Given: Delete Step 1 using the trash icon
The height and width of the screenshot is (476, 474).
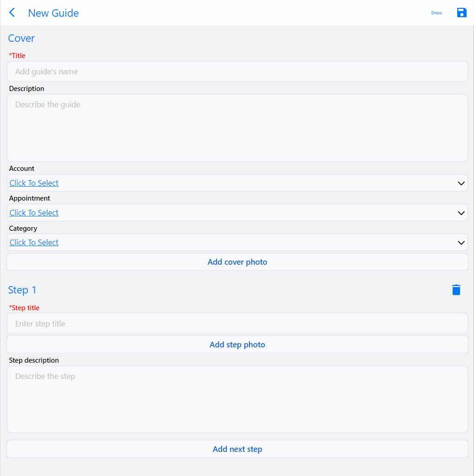Looking at the screenshot, I should (456, 290).
